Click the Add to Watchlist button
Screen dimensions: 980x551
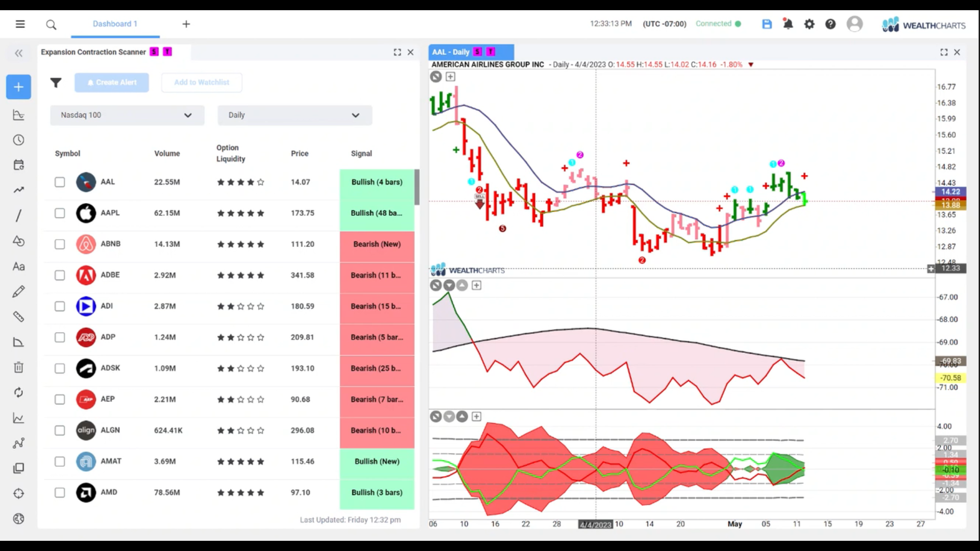(202, 83)
